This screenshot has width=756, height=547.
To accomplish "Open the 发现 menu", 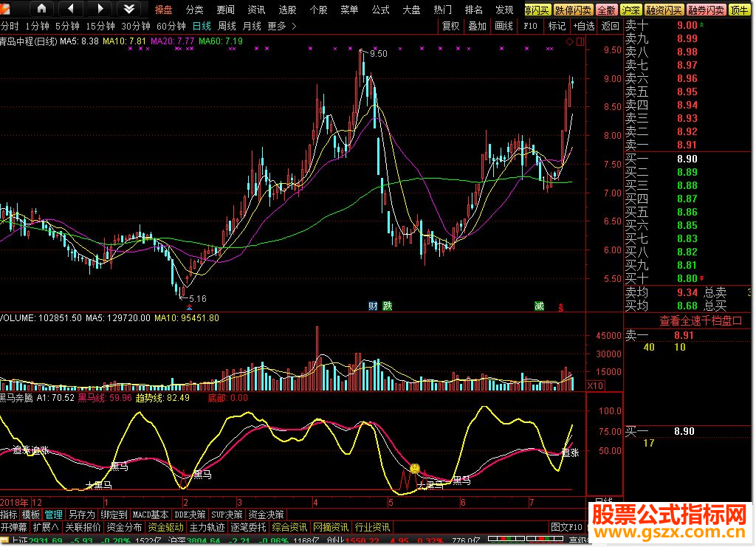I will point(504,10).
